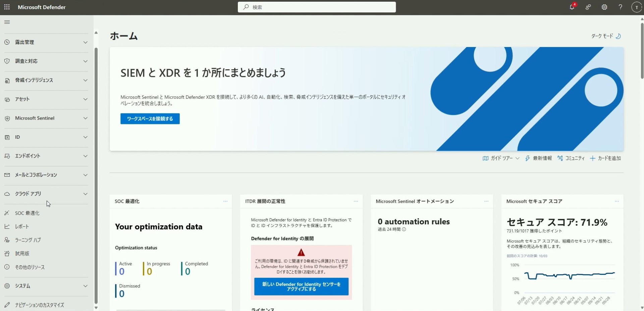The width and height of the screenshot is (644, 311).
Task: Open the SOC 最適化 card options menu
Action: point(225,201)
